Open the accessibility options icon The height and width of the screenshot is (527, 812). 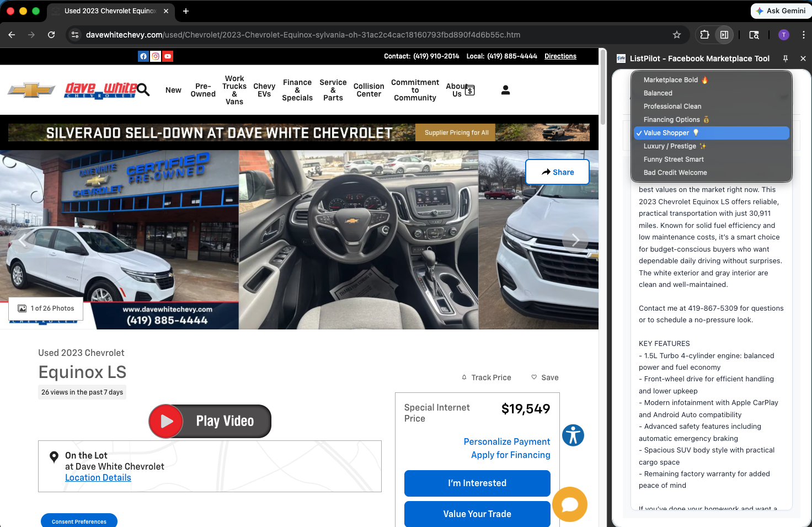[573, 435]
